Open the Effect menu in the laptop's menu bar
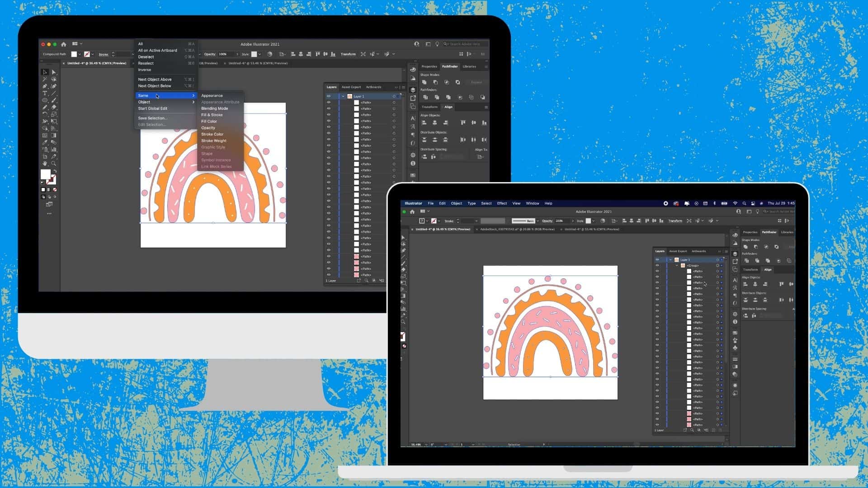 502,203
